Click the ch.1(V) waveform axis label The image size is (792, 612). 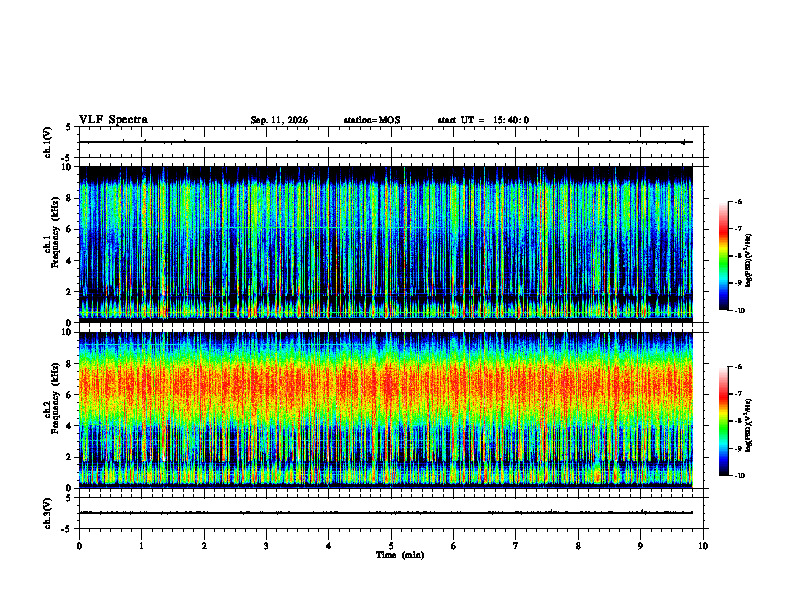coord(48,142)
